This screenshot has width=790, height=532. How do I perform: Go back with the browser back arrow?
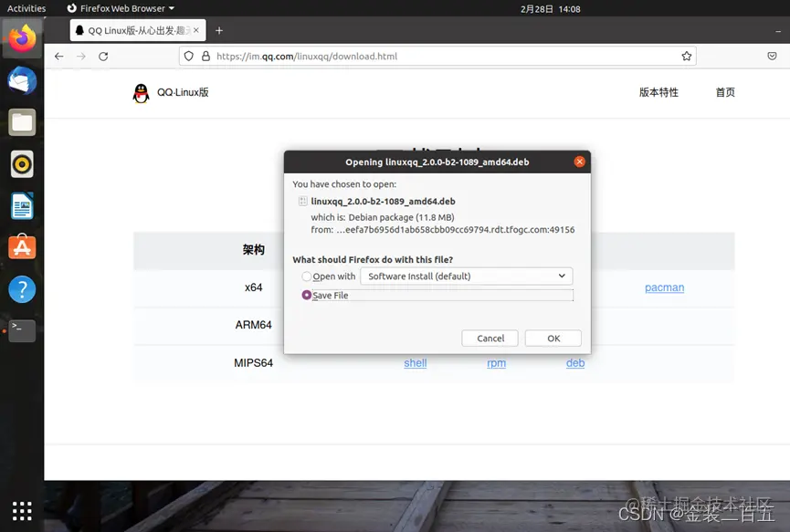[59, 57]
